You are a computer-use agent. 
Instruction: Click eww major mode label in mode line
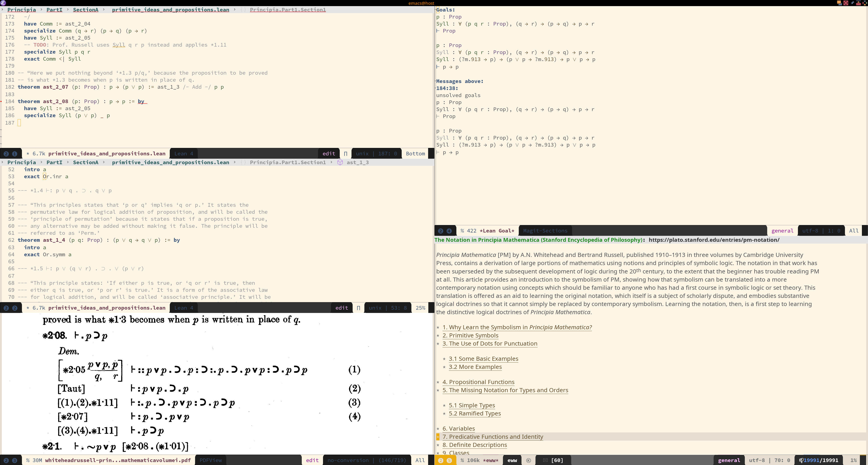point(512,460)
